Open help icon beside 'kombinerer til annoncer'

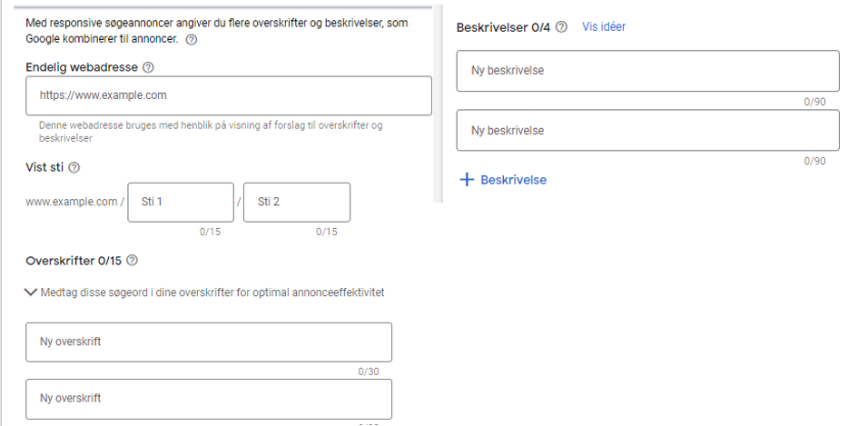[191, 41]
